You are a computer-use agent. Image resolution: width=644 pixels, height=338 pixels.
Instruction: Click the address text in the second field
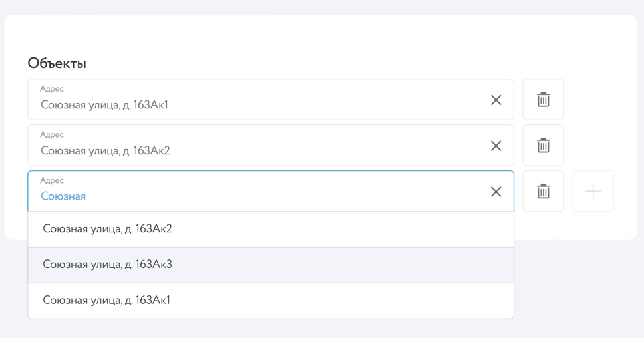(105, 151)
